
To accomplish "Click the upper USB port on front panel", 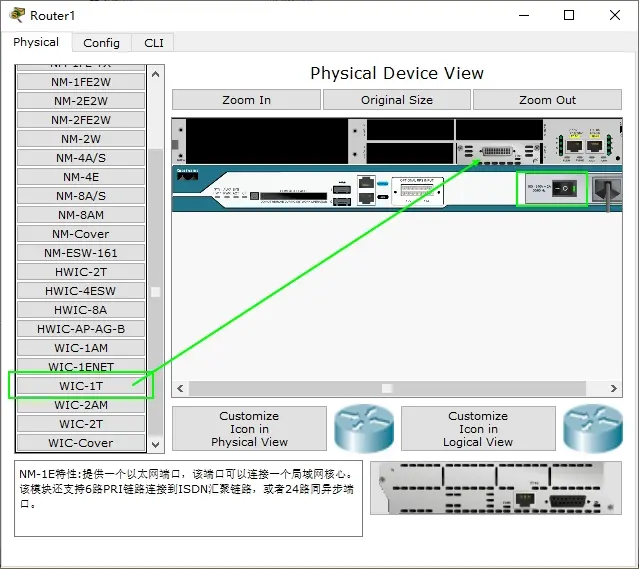I will pos(342,190).
